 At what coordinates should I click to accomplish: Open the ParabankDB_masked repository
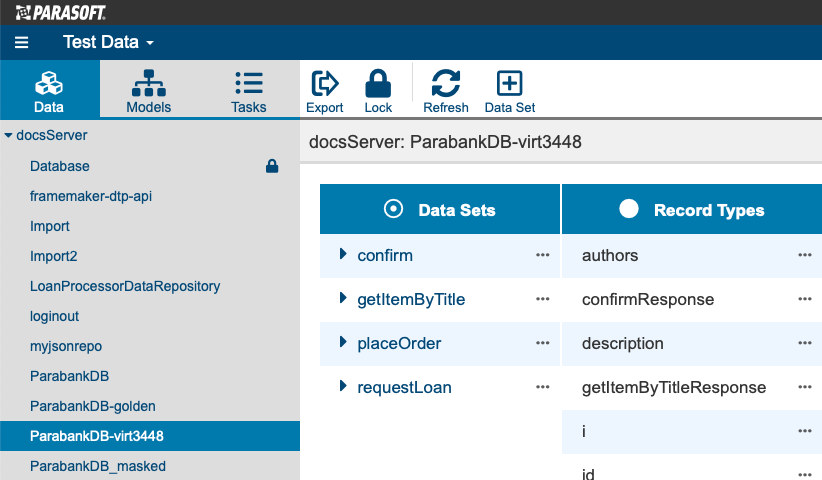[98, 466]
